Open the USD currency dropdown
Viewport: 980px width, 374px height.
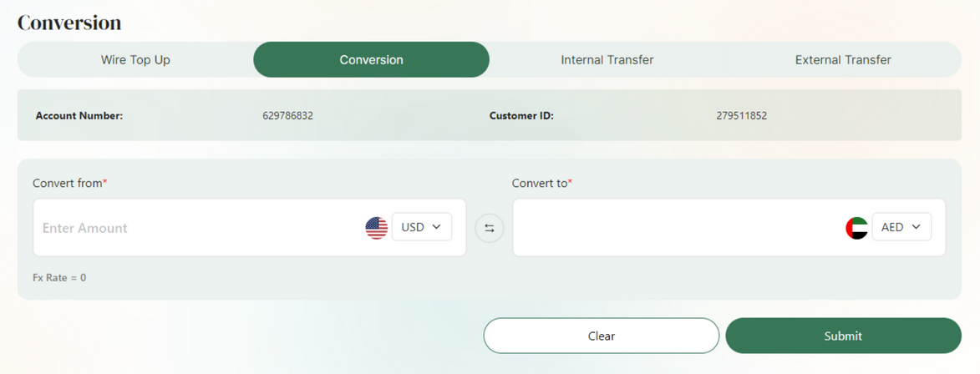point(422,227)
